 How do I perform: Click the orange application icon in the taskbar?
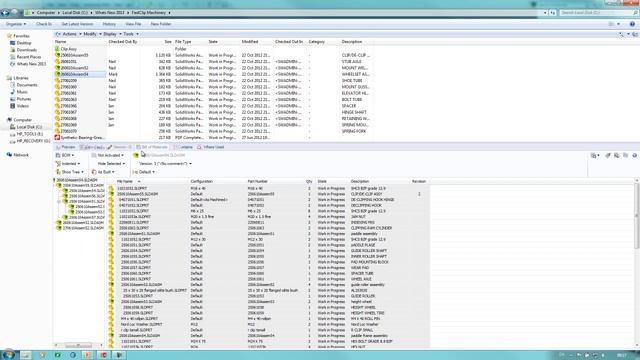[x=87, y=355]
